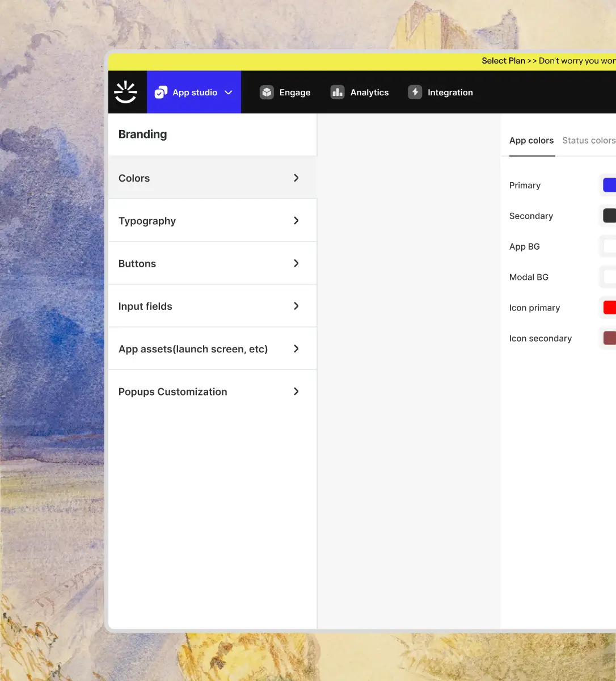
Task: Click the Colors row label
Action: click(x=134, y=178)
